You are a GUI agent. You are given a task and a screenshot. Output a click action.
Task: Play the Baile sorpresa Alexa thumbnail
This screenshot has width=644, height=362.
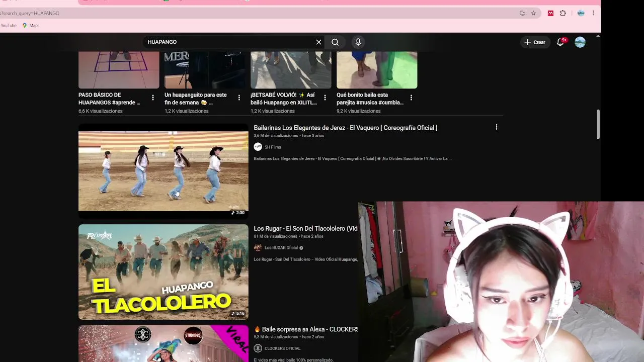164,343
